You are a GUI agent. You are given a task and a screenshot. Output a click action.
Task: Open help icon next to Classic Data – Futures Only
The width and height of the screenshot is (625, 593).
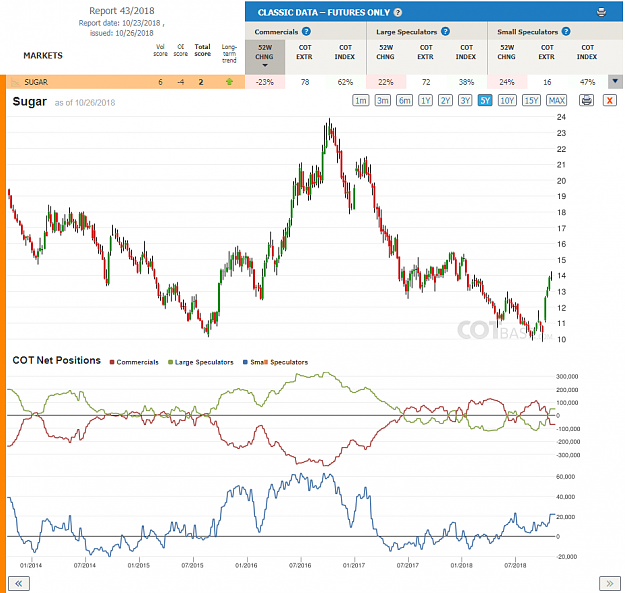398,12
